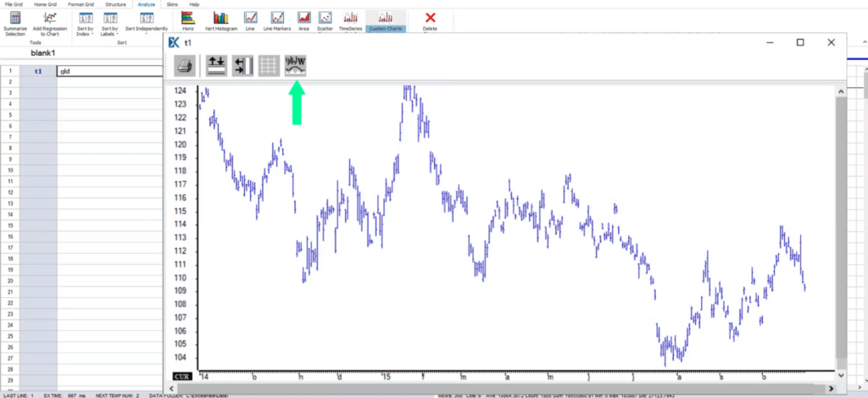Click the print chart icon
The height and width of the screenshot is (398, 868).
tap(185, 66)
